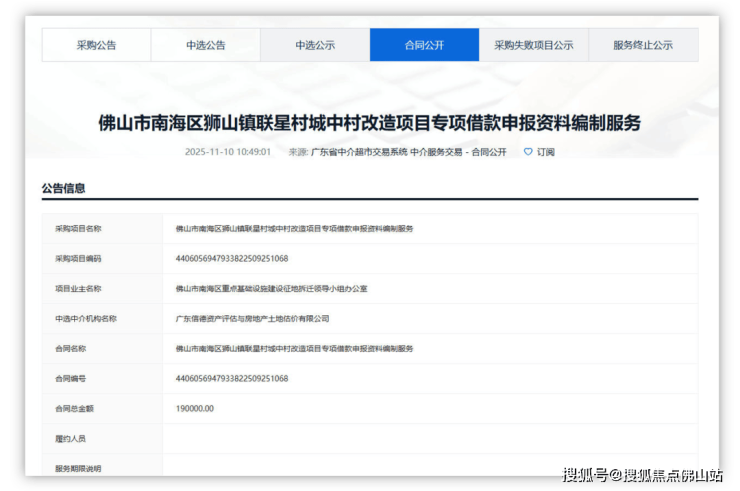
Task: Click the 合同编号 number value
Action: [232, 378]
